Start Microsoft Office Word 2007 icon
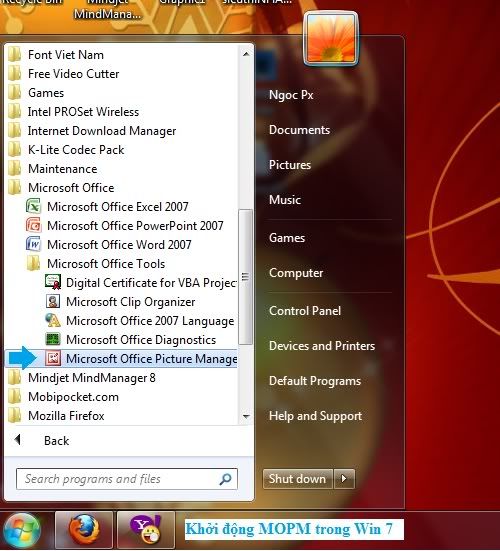500x551 pixels. pyautogui.click(x=33, y=244)
